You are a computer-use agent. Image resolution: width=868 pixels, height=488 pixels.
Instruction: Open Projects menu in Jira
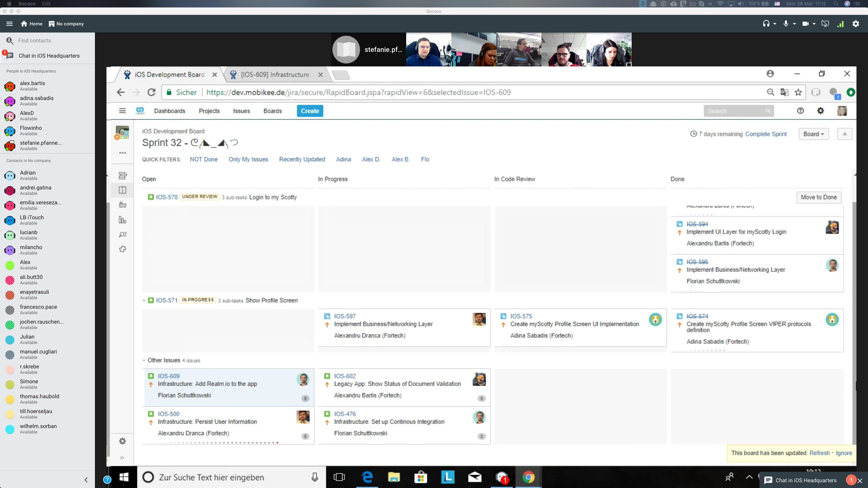[x=209, y=111]
